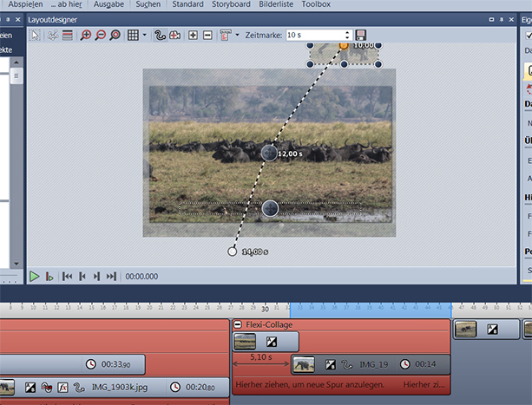Screen dimensions: 532x405
Task: Save time mark with floppy disk icon
Action: [361, 36]
